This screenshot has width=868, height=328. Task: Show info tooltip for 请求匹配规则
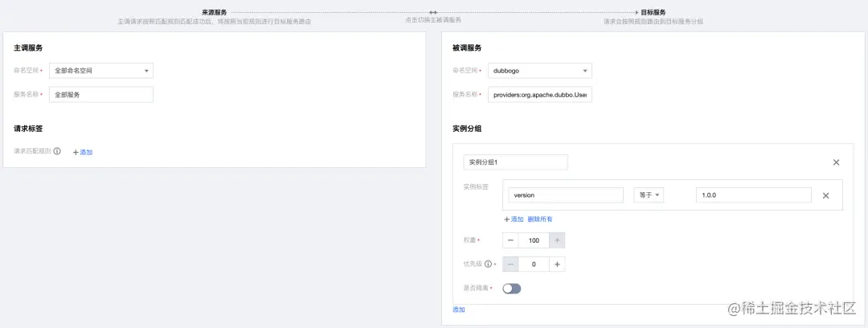click(57, 151)
